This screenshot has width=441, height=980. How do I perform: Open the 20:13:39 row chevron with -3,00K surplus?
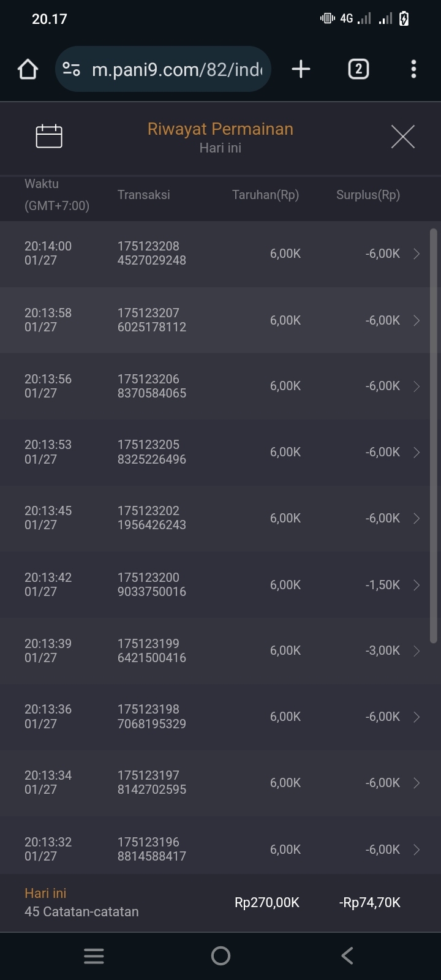(x=417, y=650)
